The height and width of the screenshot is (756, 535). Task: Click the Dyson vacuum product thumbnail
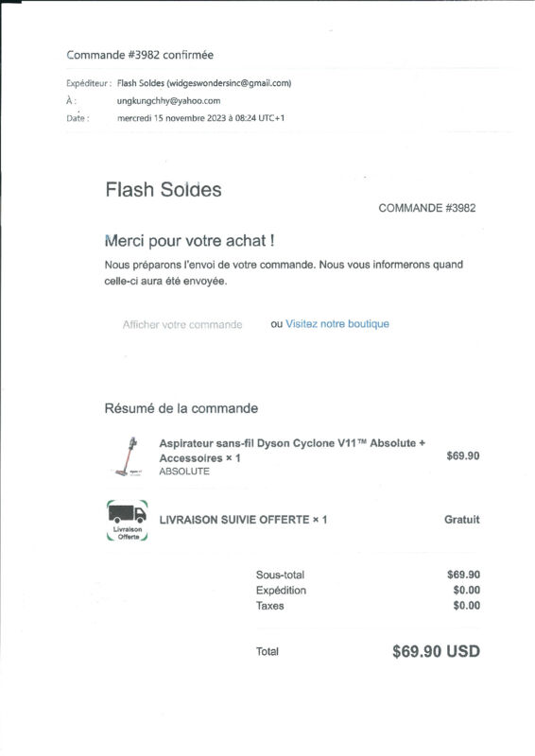[129, 456]
